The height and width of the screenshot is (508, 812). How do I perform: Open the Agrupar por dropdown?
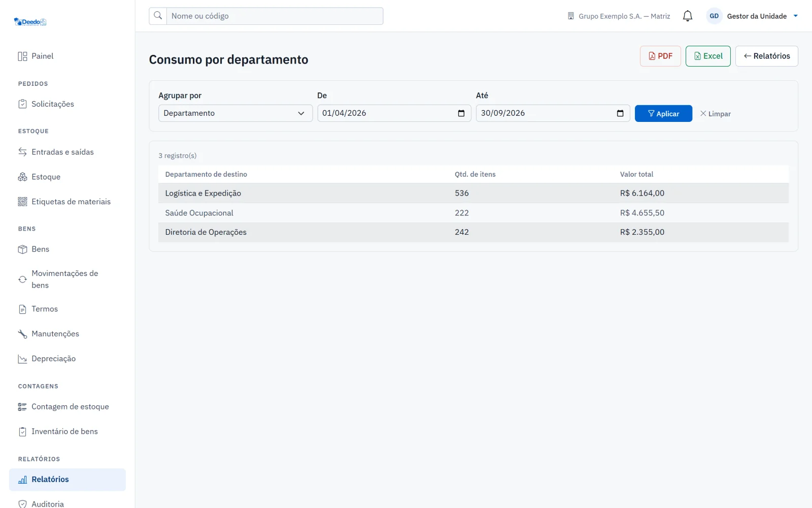coord(235,113)
